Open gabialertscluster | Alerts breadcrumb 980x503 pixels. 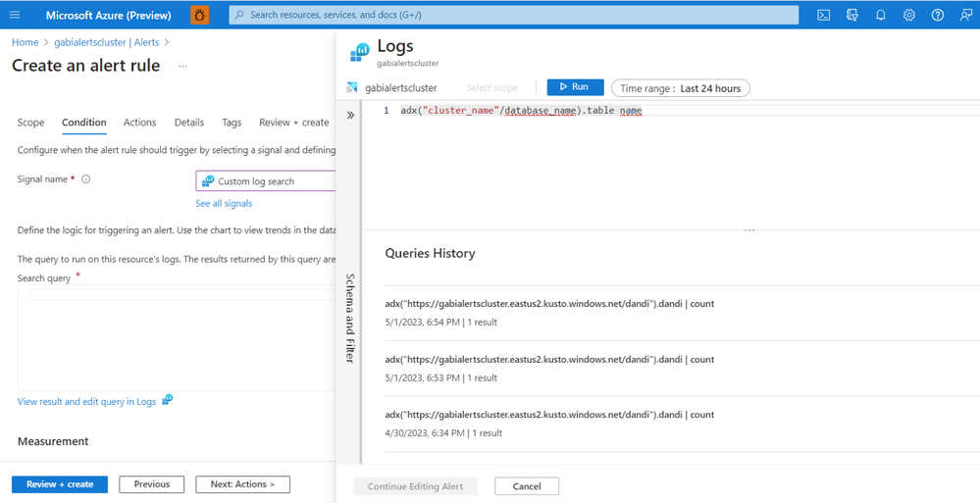pos(106,42)
